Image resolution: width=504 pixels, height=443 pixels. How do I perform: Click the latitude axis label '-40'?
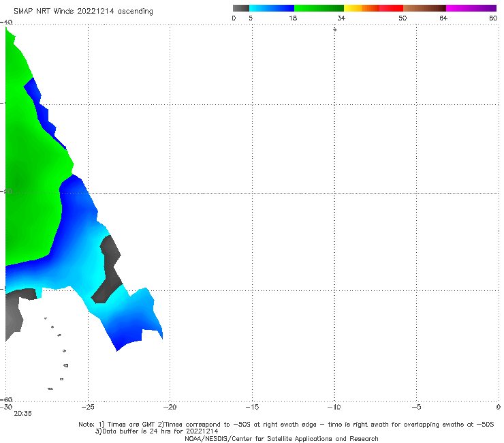tap(6, 22)
